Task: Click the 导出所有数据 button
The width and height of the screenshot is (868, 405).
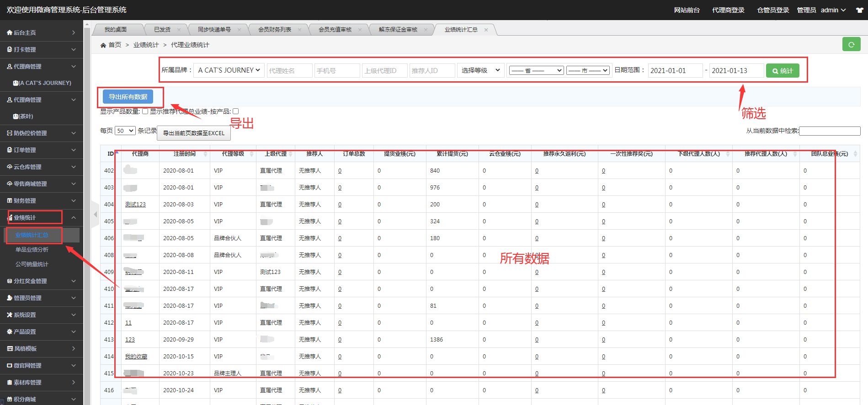Action: point(128,97)
